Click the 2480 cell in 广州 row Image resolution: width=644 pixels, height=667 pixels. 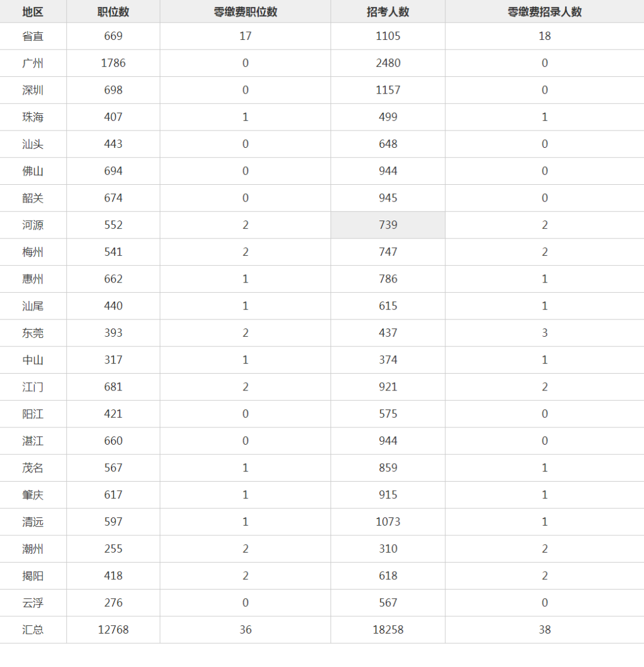(388, 63)
